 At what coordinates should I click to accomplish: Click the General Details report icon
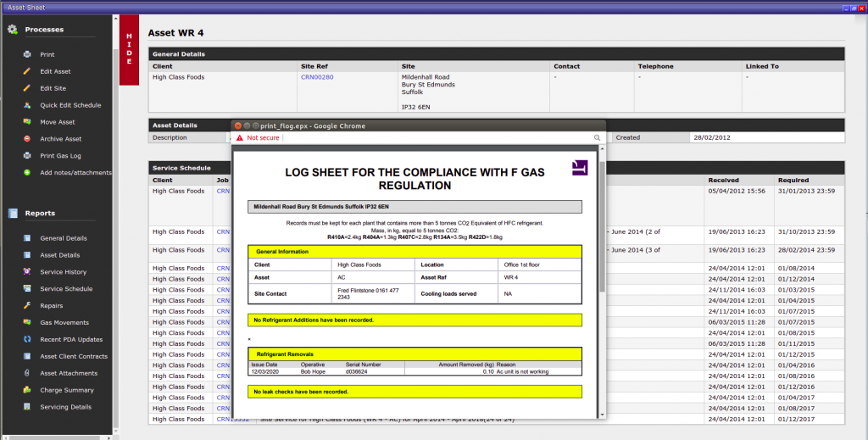(x=27, y=238)
